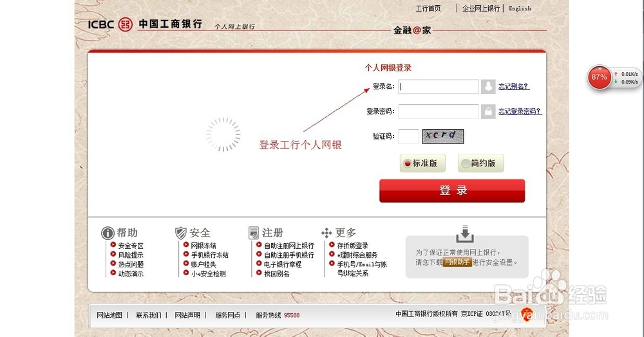The image size is (644, 337).
Task: Click the 安全 section heading
Action: (x=200, y=233)
